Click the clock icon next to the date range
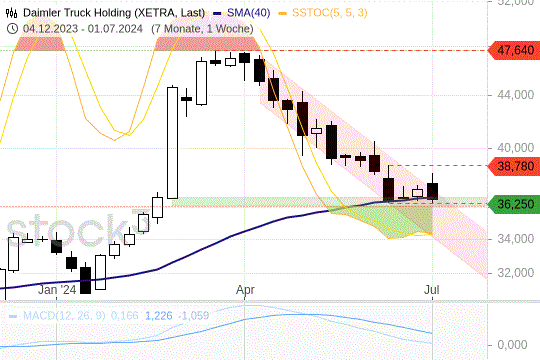The height and width of the screenshot is (360, 540). pyautogui.click(x=12, y=29)
